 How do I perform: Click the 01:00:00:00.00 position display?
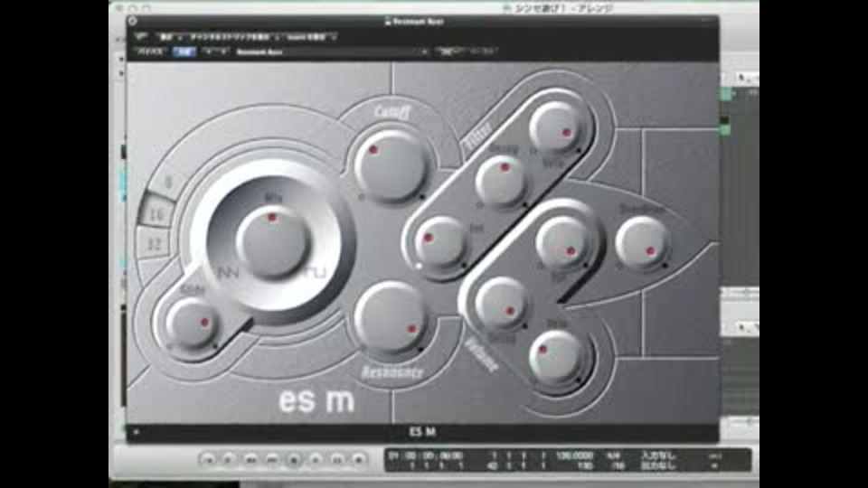tap(425, 455)
